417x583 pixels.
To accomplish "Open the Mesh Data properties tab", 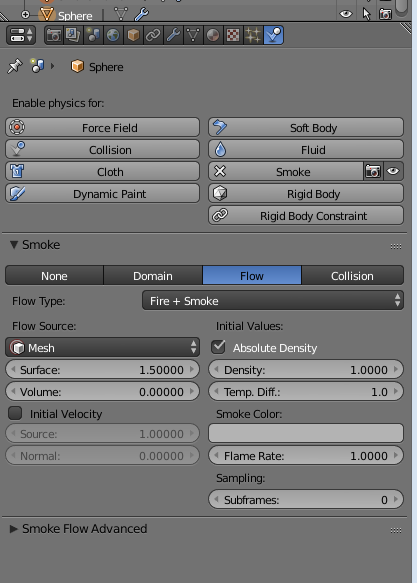I will click(x=193, y=35).
